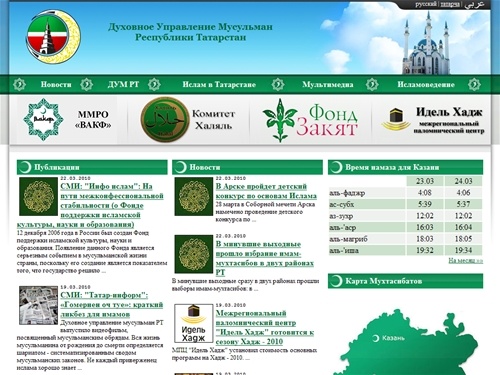The image size is (500, 375).
Task: Click the 23.03 date column header
Action: point(425,181)
